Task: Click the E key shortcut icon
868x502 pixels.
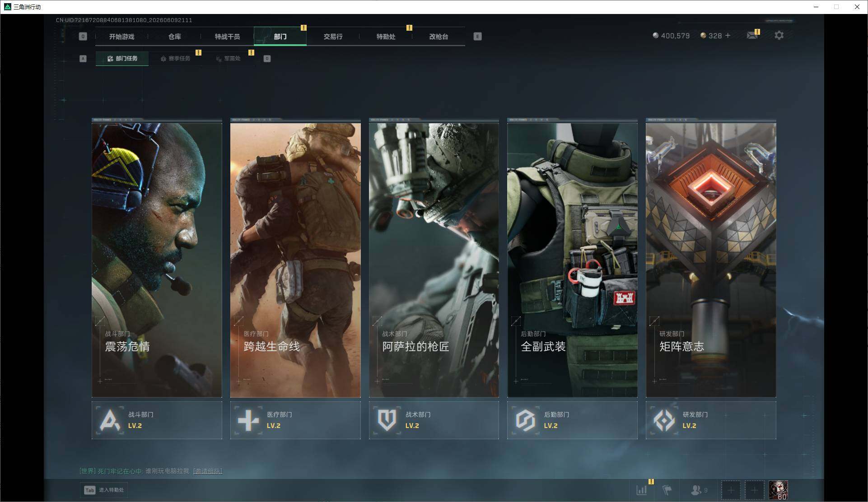Action: [477, 37]
